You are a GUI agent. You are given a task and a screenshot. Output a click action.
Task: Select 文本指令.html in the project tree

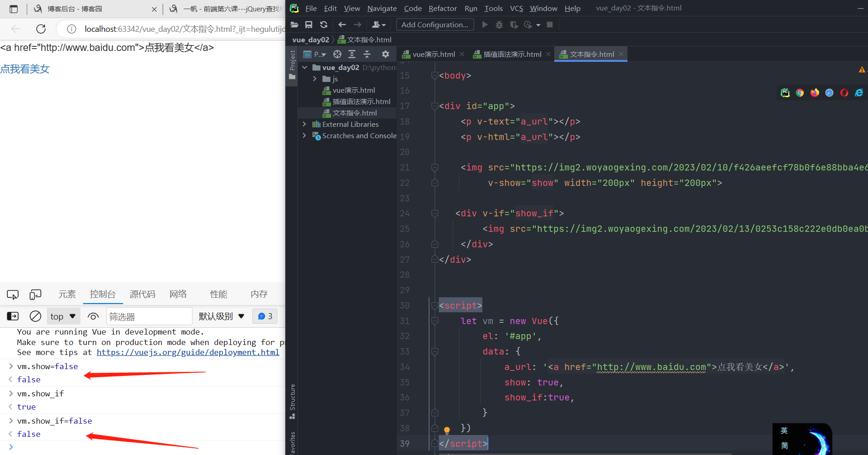(x=355, y=113)
